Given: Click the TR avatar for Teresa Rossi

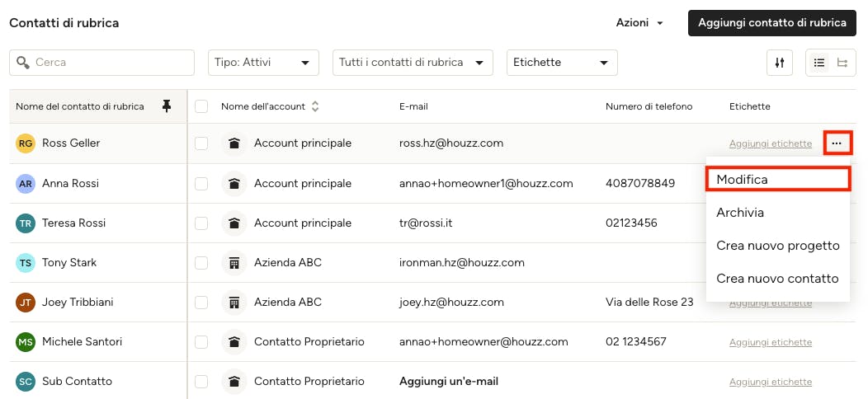Looking at the screenshot, I should click(26, 223).
